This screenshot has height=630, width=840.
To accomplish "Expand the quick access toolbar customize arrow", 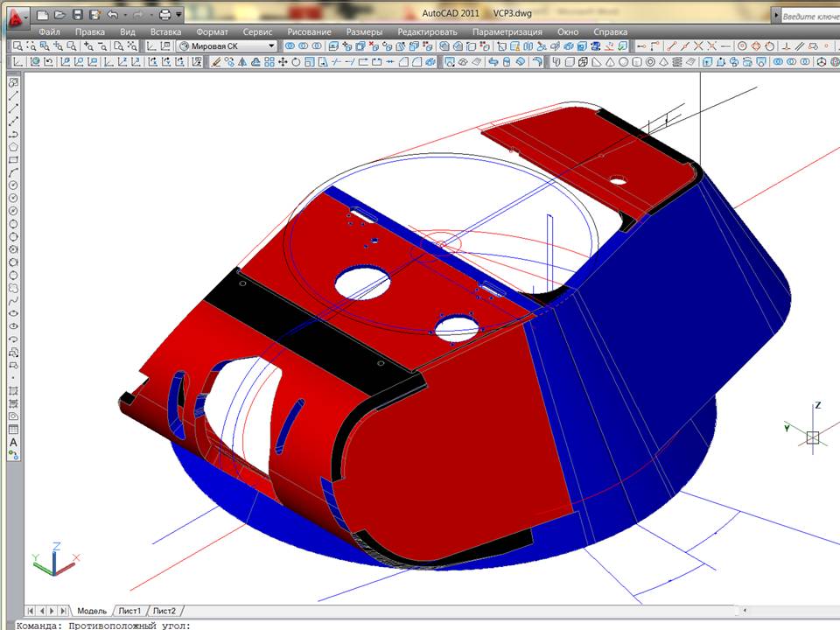I will (x=178, y=16).
